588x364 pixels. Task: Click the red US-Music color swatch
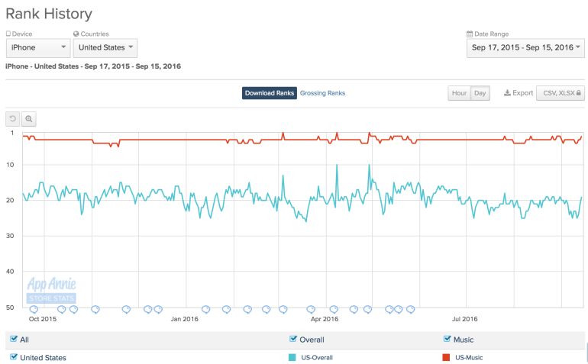point(446,357)
